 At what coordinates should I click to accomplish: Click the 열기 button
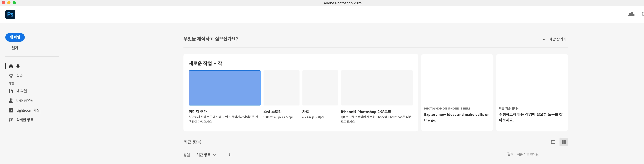[x=15, y=48]
